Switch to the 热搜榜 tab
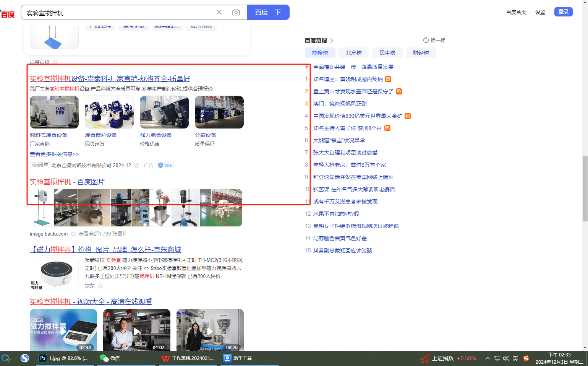588x366 pixels. tap(320, 53)
